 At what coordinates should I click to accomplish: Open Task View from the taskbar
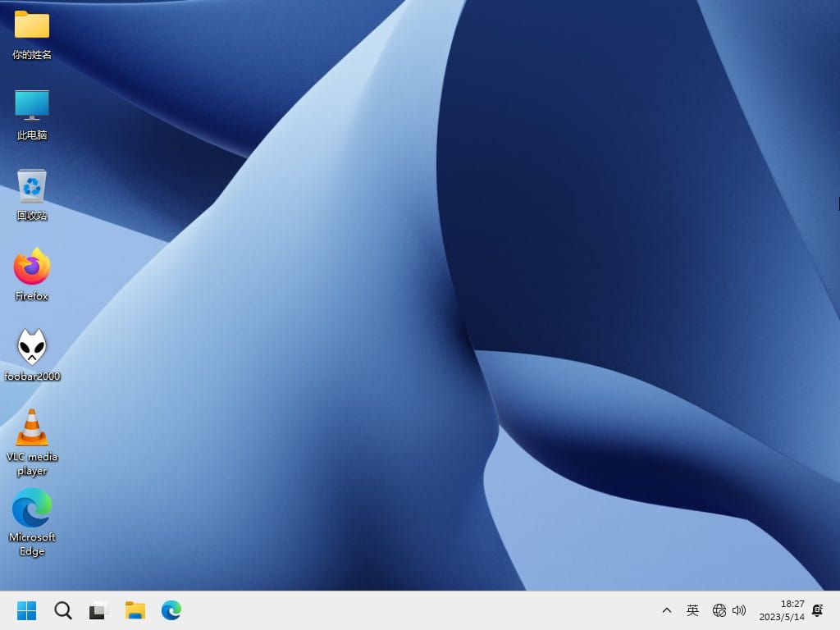98,610
